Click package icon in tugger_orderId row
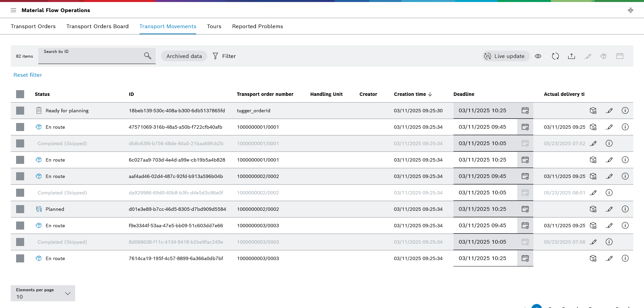This screenshot has height=308, width=644. pyautogui.click(x=593, y=111)
